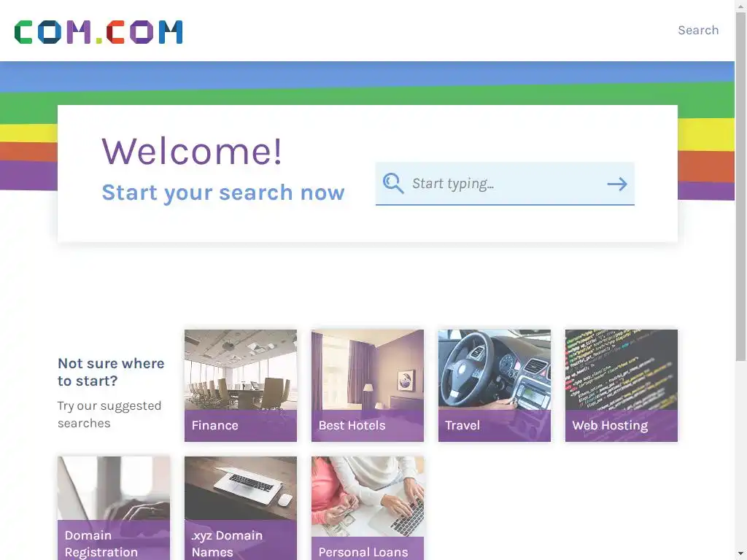This screenshot has height=560, width=747.
Task: Click the Web Hosting label text
Action: click(610, 426)
